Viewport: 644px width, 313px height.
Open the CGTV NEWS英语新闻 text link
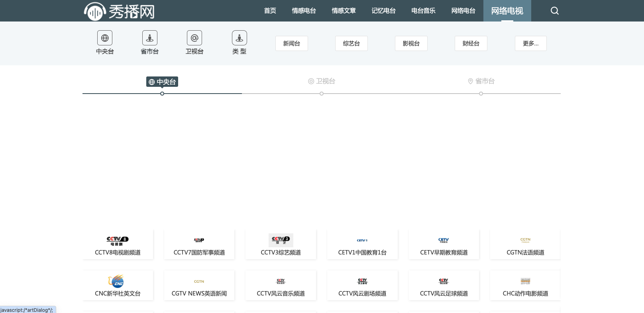[x=199, y=293]
